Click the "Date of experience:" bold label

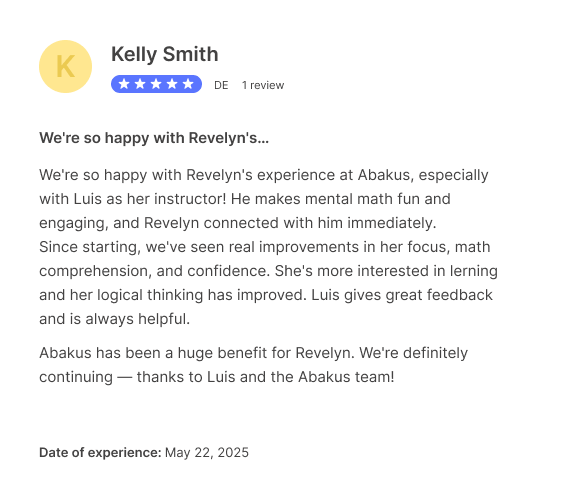(100, 453)
